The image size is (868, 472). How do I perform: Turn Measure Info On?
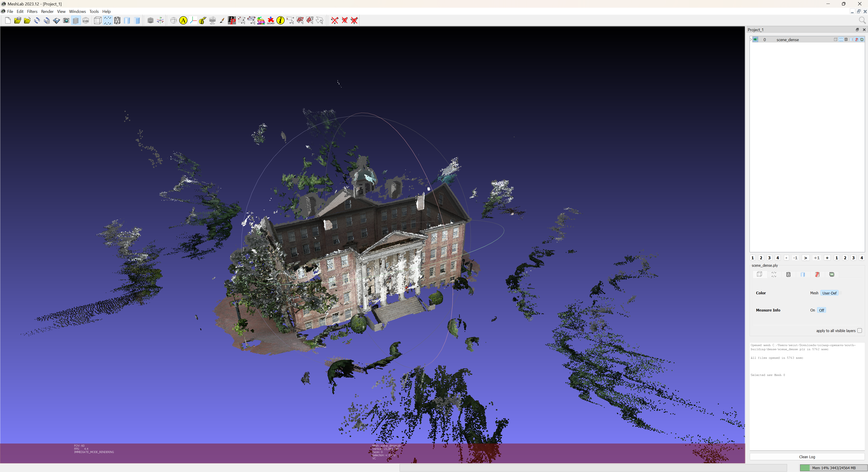pos(812,310)
